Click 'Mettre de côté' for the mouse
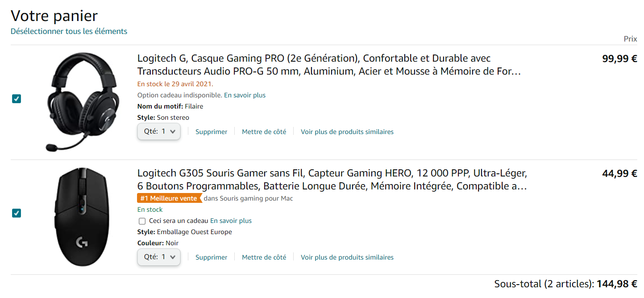Image resolution: width=644 pixels, height=298 pixels. [x=264, y=257]
